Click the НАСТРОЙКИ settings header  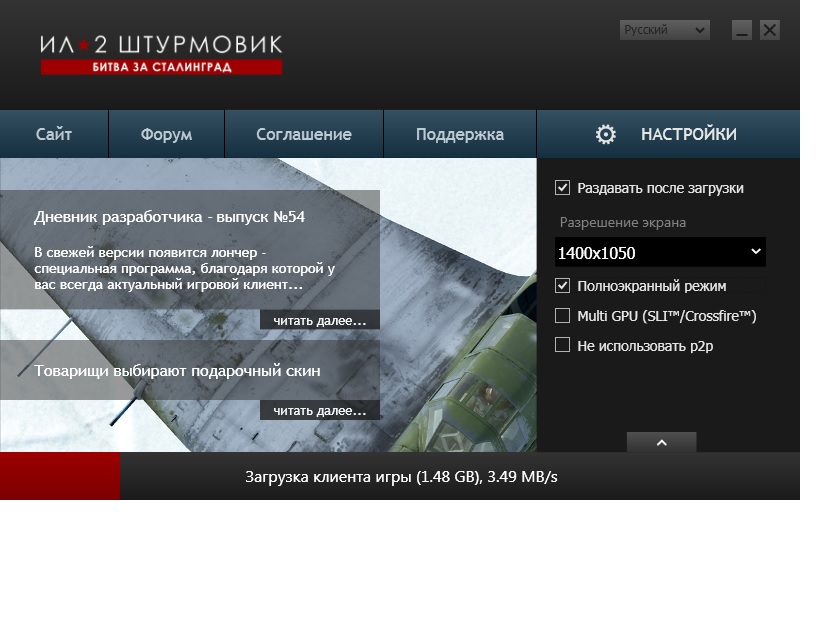[668, 134]
